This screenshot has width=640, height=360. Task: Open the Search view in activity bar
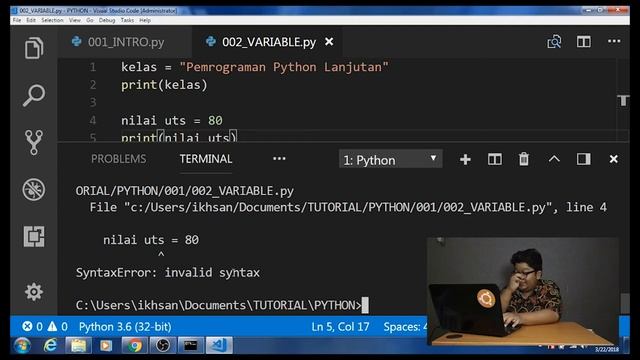point(34,95)
